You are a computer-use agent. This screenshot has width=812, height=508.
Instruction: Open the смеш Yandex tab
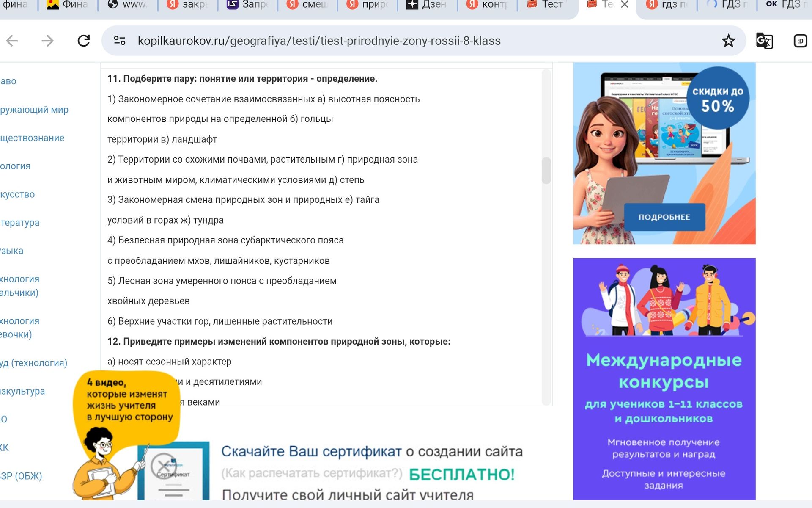pos(307,5)
